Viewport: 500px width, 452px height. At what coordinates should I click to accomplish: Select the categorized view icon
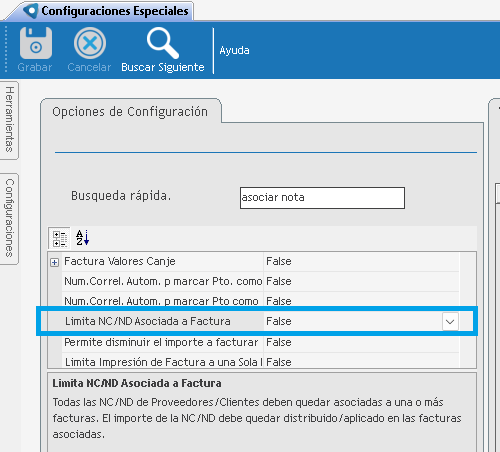(60, 238)
